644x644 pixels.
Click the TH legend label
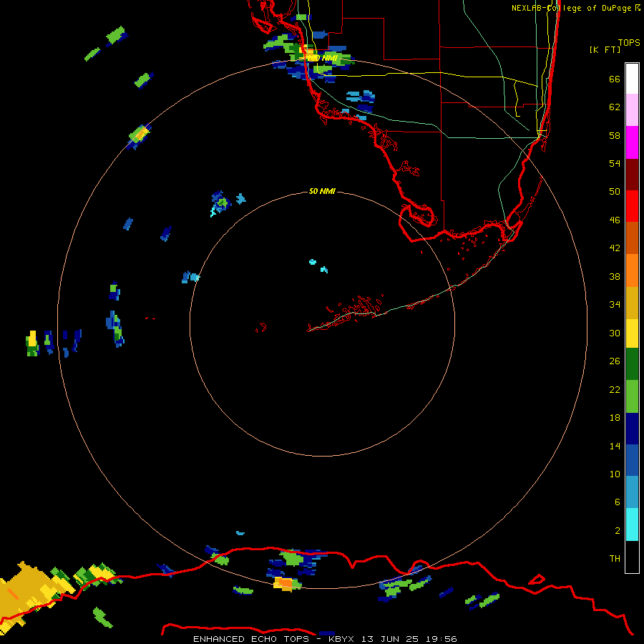click(x=615, y=559)
